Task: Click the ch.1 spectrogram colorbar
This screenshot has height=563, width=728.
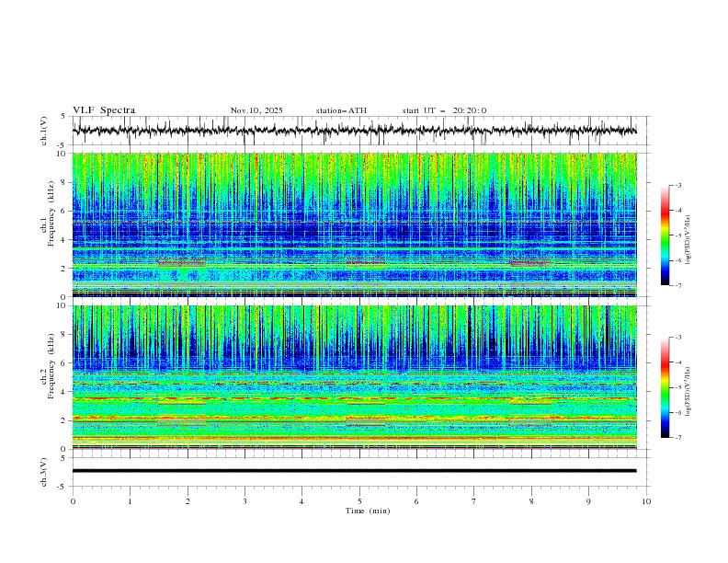Action: (x=665, y=236)
